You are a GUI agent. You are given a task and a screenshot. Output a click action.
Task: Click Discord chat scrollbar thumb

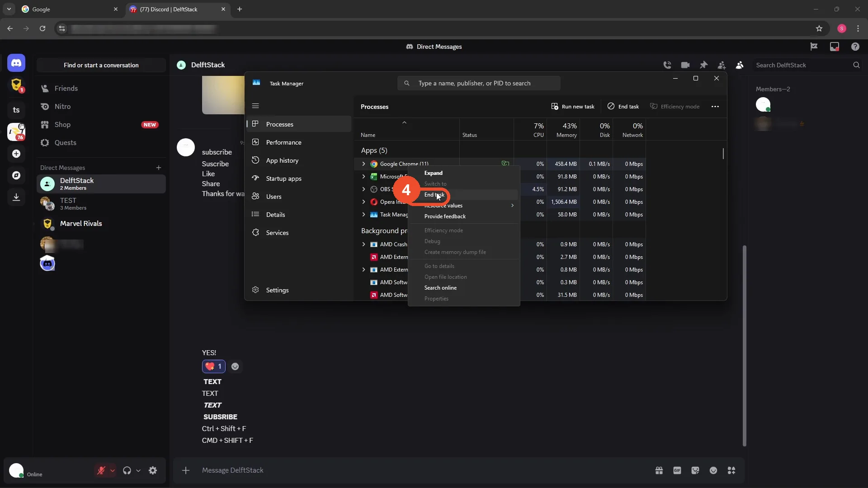(x=744, y=346)
